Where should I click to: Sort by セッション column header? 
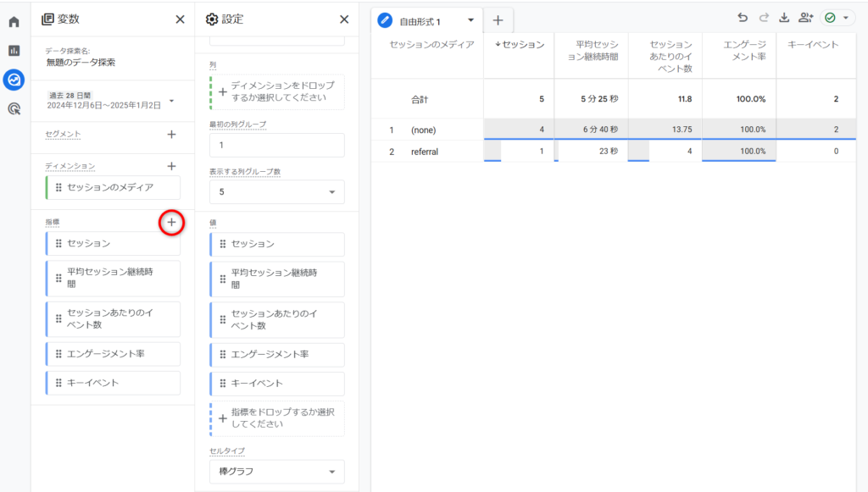(519, 45)
